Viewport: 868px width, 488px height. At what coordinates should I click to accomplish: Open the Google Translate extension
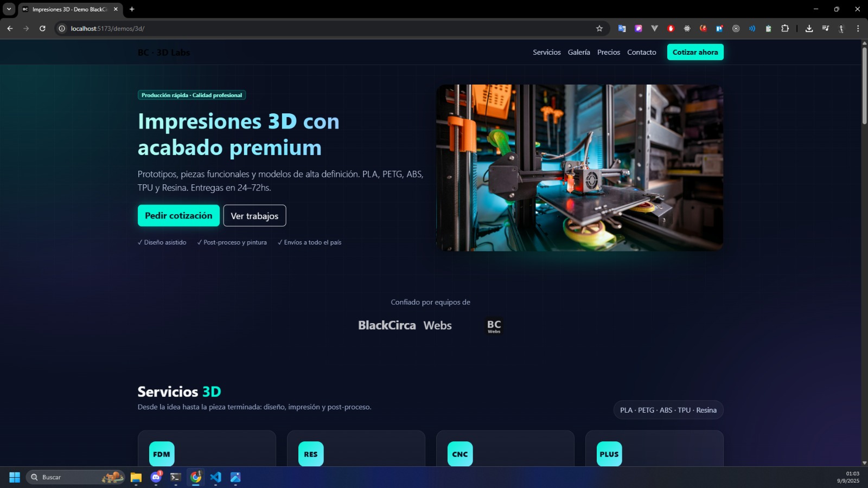point(622,29)
